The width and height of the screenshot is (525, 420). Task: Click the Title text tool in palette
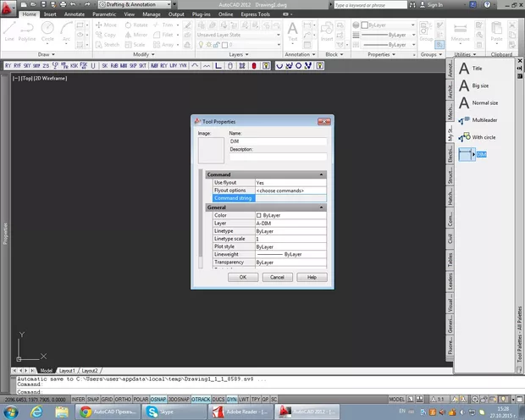(x=477, y=68)
